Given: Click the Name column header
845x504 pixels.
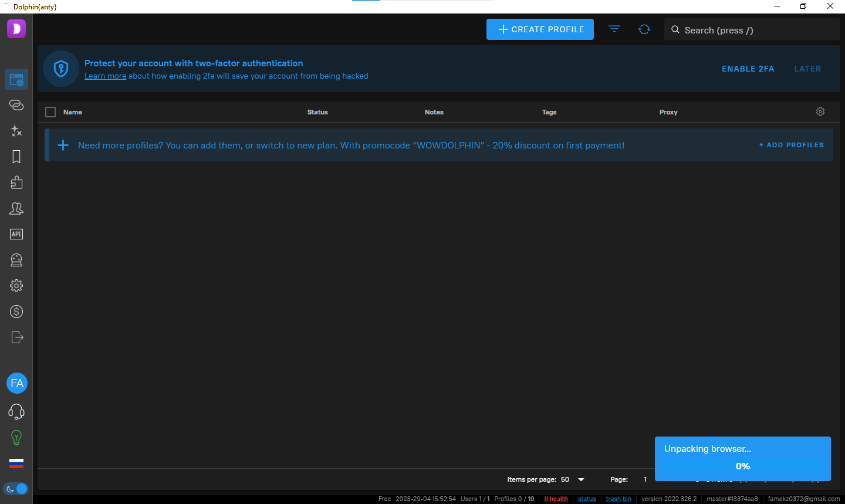Looking at the screenshot, I should 73,112.
